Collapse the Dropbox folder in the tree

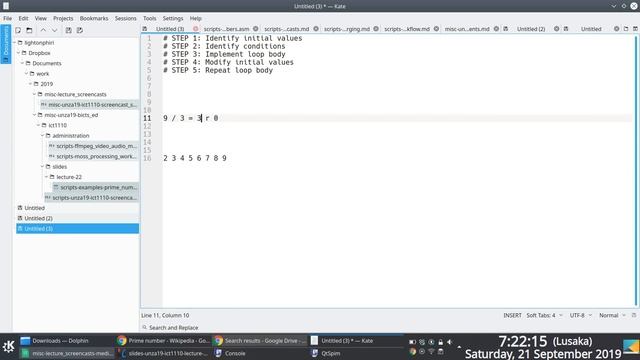point(18,53)
